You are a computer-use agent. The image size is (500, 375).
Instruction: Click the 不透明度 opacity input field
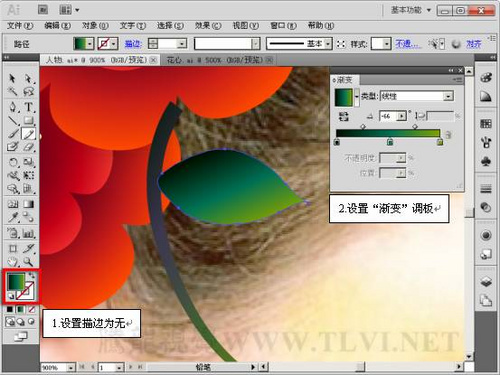[x=389, y=158]
